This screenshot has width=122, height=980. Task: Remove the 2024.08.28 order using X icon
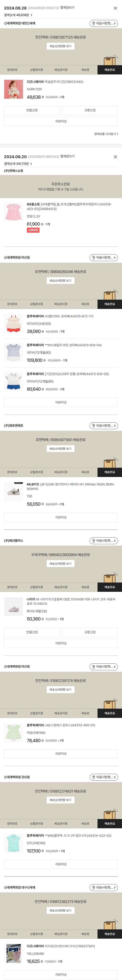(x=115, y=8)
